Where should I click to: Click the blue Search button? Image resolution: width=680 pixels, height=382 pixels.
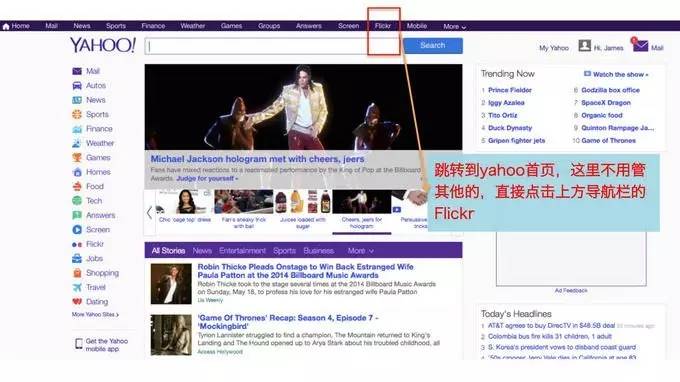433,46
